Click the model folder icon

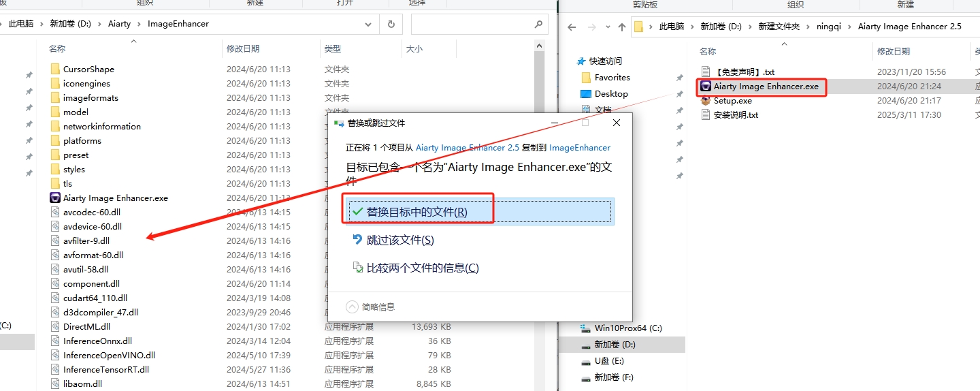(x=55, y=112)
